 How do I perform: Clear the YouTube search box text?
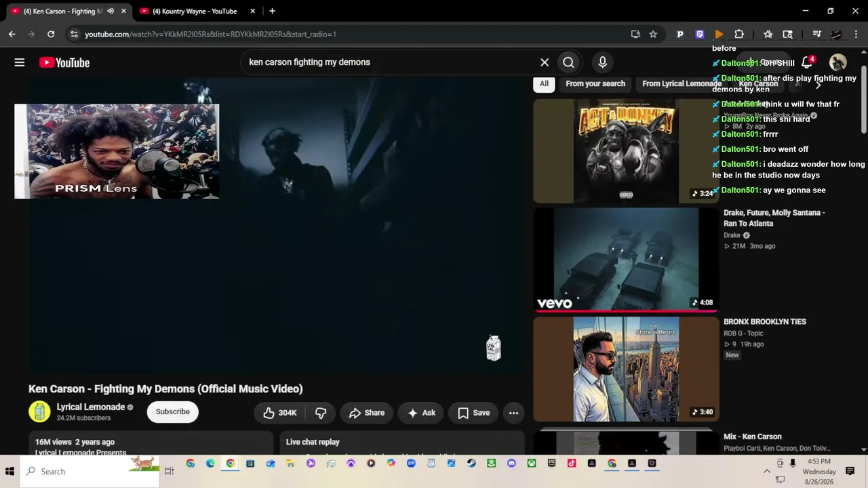(545, 62)
